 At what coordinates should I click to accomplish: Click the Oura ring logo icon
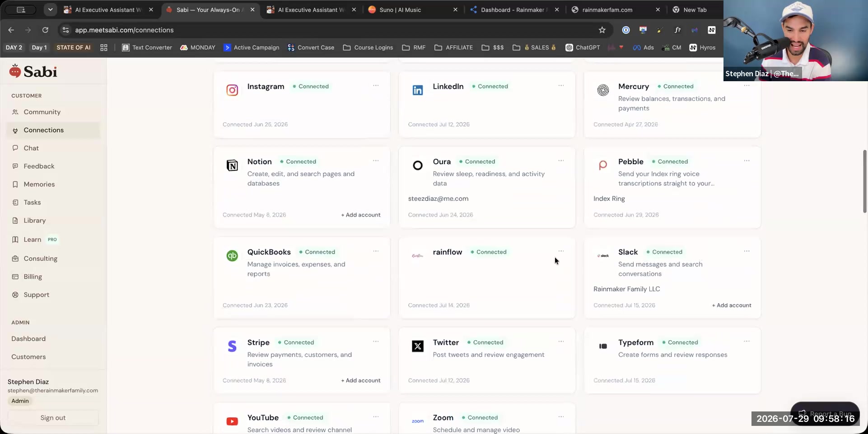[x=418, y=166]
